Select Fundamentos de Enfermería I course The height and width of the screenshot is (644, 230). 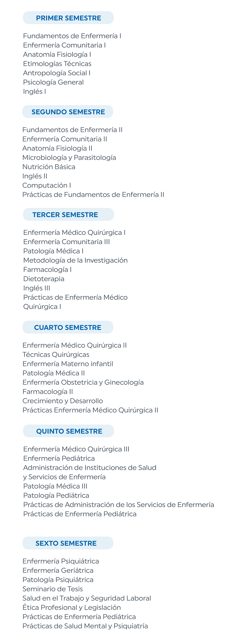coord(72,36)
